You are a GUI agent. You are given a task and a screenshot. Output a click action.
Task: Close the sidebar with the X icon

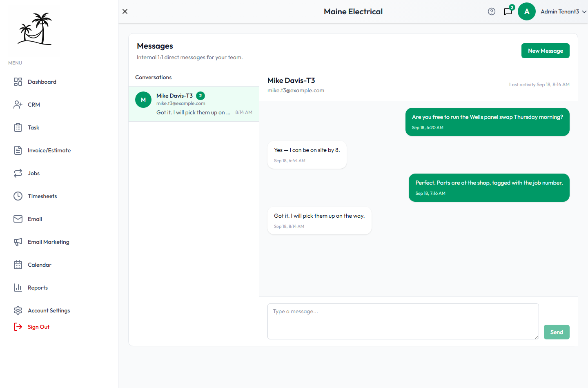[x=125, y=11]
